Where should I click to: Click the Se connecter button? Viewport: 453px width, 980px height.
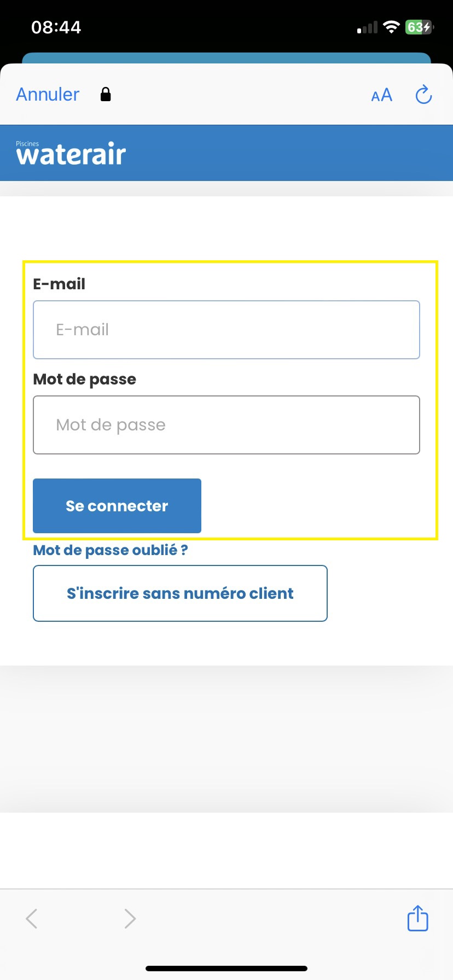[x=117, y=506]
